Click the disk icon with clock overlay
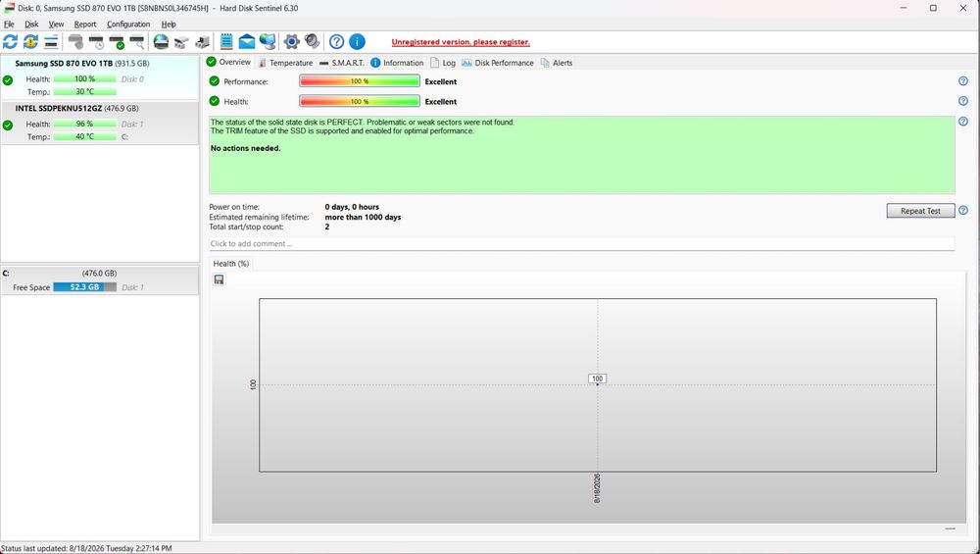Image resolution: width=980 pixels, height=554 pixels. 96,42
